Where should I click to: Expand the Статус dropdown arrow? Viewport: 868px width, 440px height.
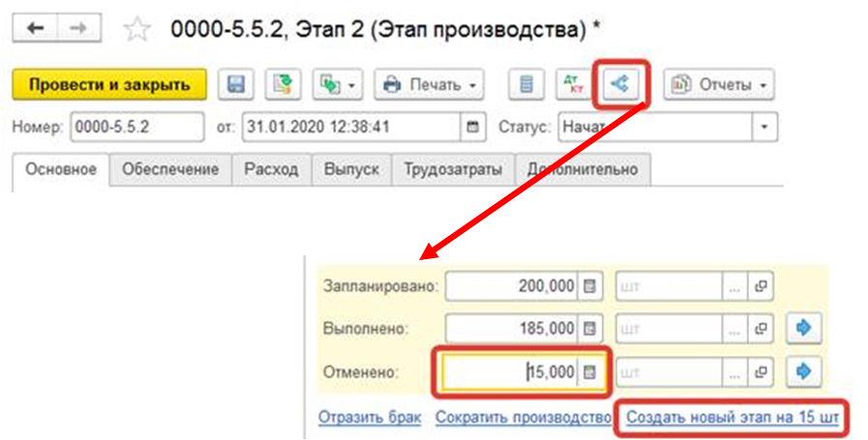[x=763, y=128]
